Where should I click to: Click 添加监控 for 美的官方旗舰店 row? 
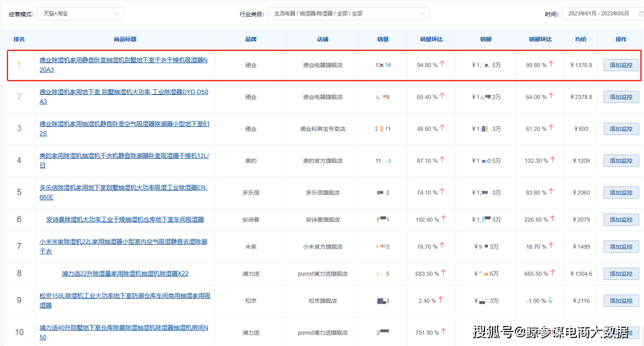(621, 160)
